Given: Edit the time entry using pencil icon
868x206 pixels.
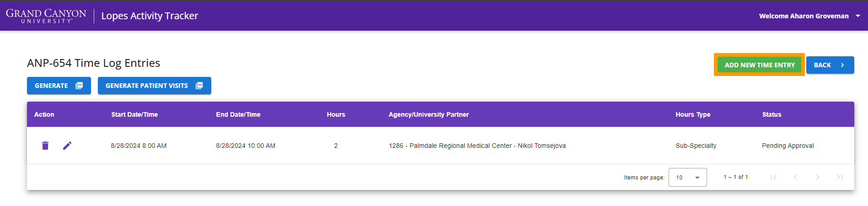Looking at the screenshot, I should [67, 146].
